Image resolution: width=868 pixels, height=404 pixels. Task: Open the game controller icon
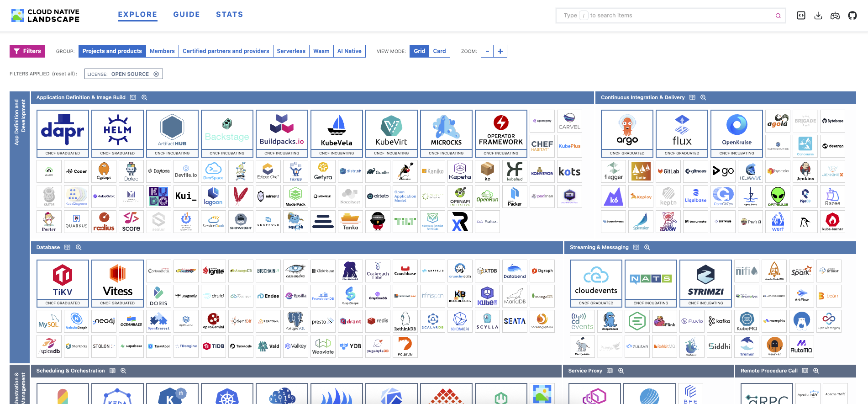(x=835, y=16)
